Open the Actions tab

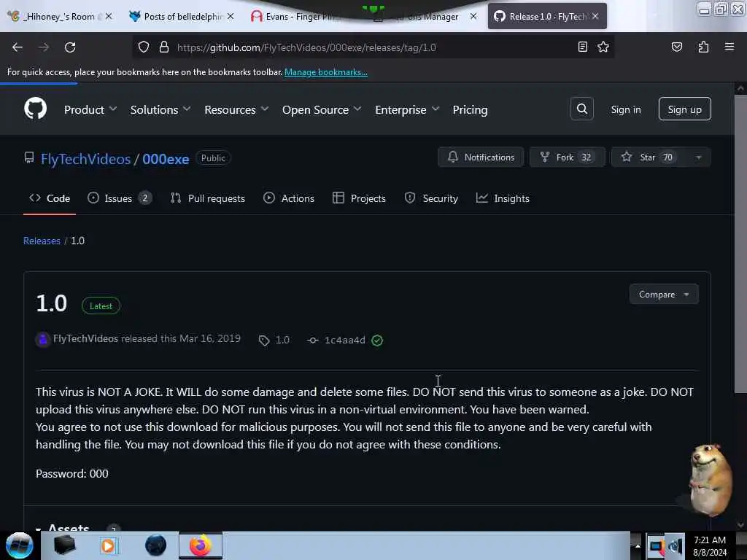pos(289,198)
